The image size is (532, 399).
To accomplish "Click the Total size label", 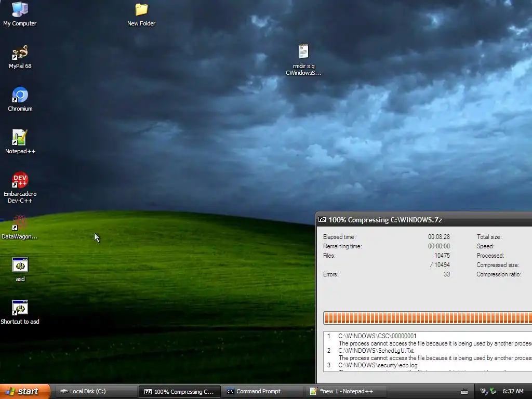I will [489, 237].
